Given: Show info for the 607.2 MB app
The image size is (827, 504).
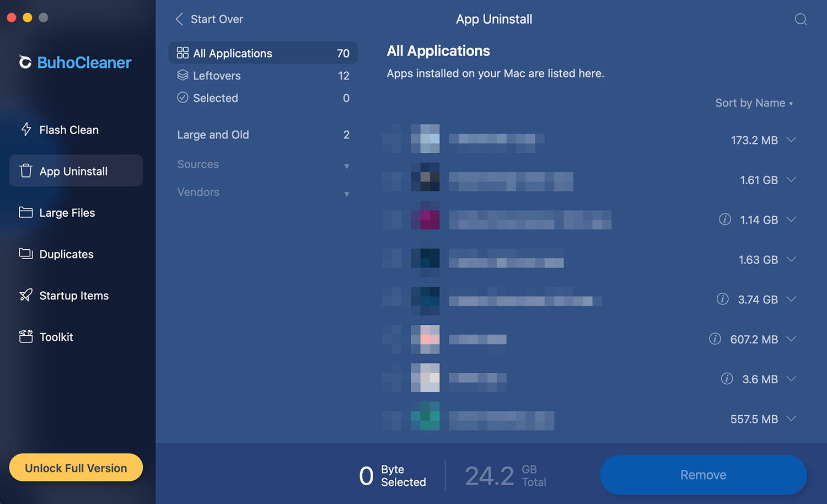Looking at the screenshot, I should 715,339.
